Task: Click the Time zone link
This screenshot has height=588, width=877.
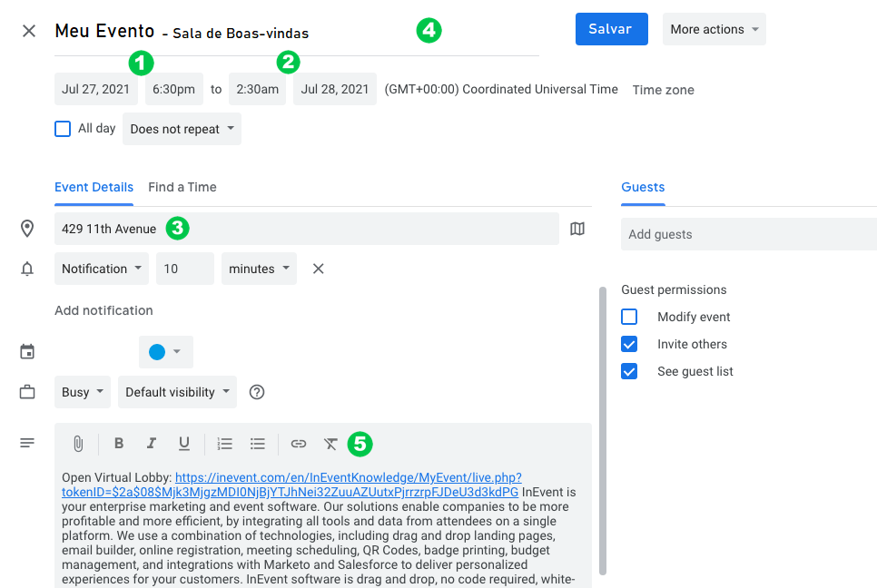Action: 664,90
